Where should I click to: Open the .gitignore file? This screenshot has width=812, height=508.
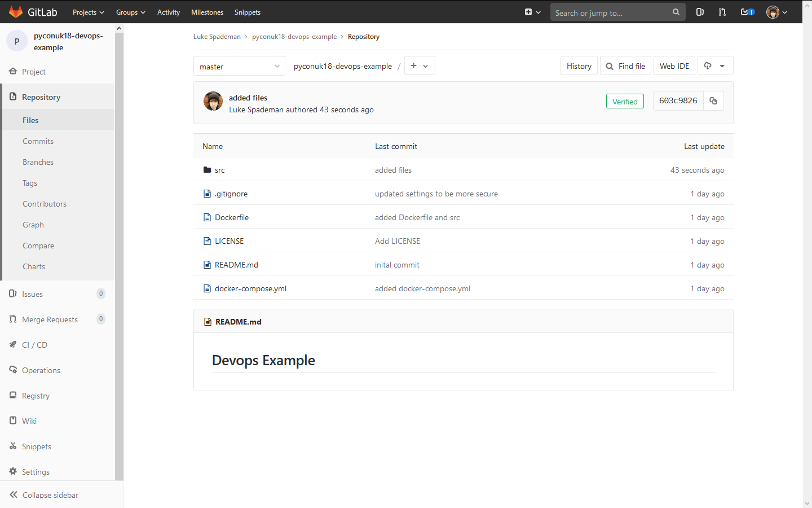click(231, 194)
